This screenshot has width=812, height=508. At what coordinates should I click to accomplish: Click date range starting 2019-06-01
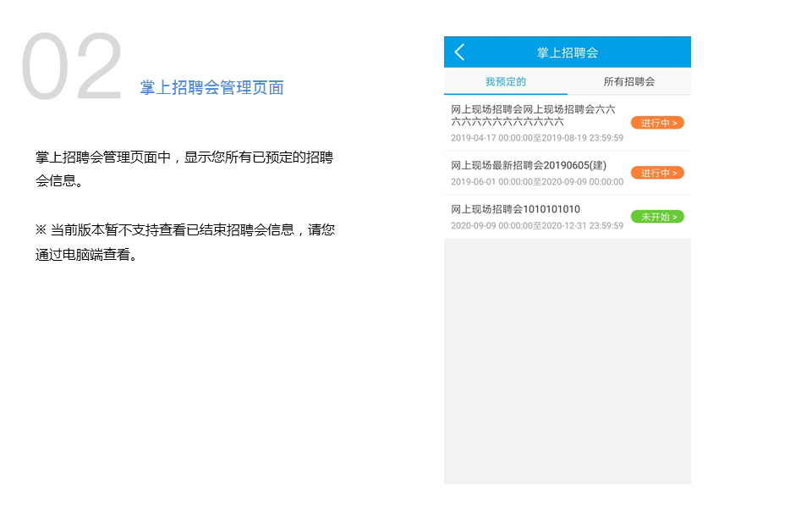click(537, 182)
